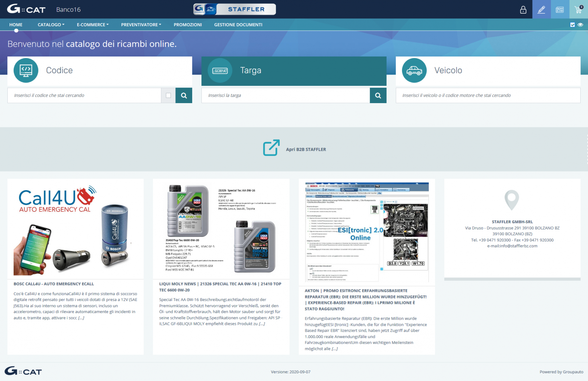Select the Veicolo search tab
The width and height of the screenshot is (588, 381).
pyautogui.click(x=488, y=71)
